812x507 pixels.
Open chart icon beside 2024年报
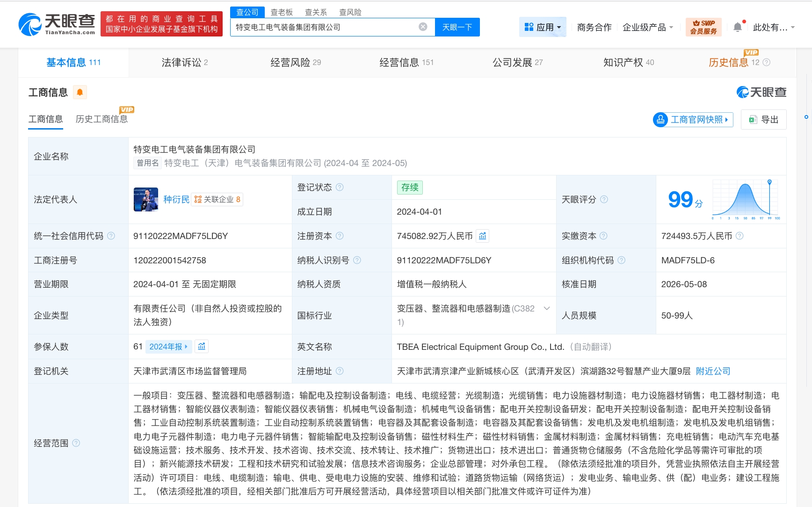[x=202, y=347]
